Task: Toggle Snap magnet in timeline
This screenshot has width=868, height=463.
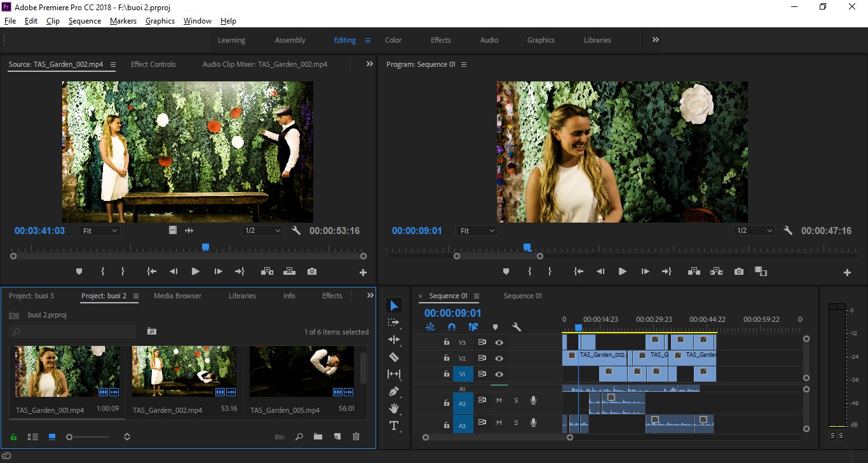Action: [452, 327]
